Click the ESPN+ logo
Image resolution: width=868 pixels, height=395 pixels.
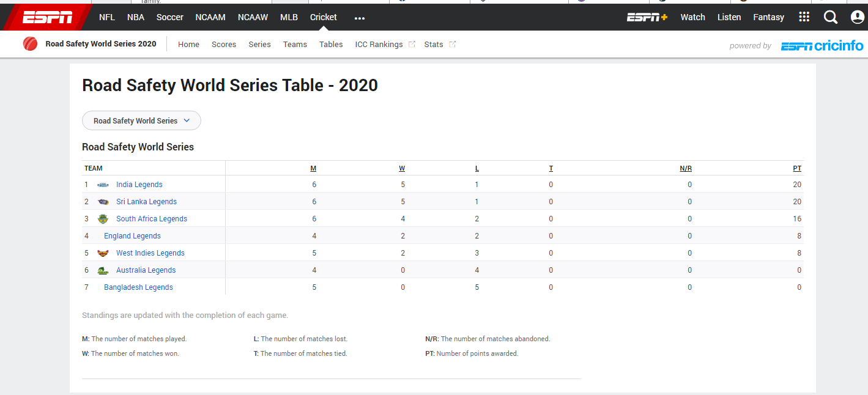pyautogui.click(x=647, y=17)
